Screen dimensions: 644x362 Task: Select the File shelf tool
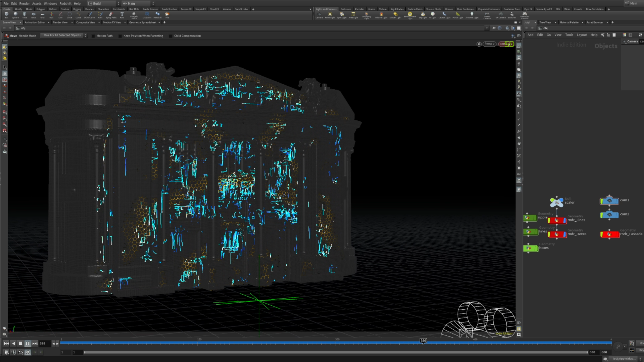(x=167, y=15)
